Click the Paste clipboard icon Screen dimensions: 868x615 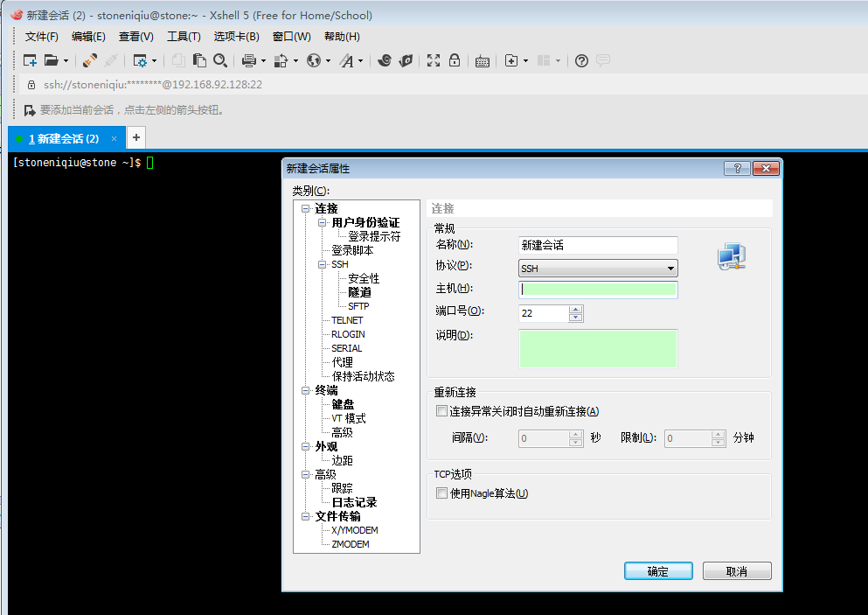(x=199, y=60)
